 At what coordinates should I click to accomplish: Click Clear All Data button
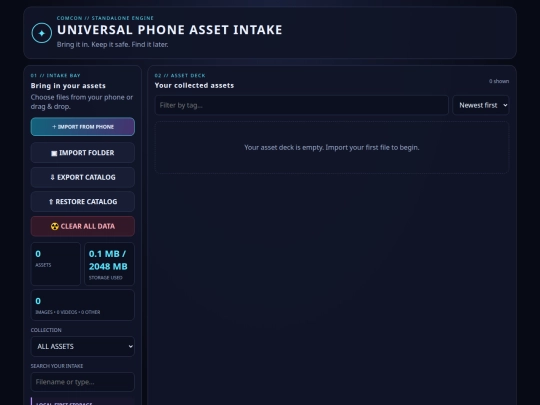coord(83,226)
